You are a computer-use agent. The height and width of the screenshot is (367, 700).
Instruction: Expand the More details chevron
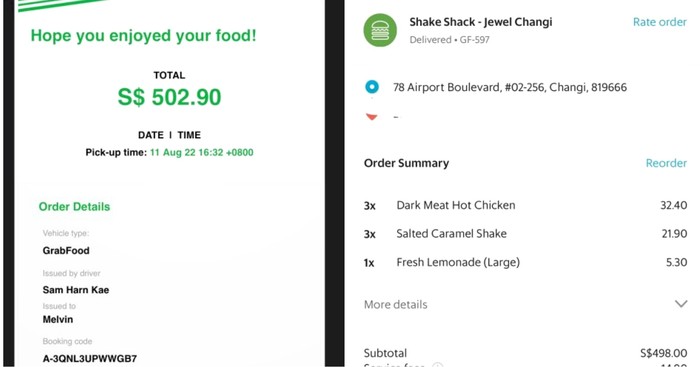[681, 304]
